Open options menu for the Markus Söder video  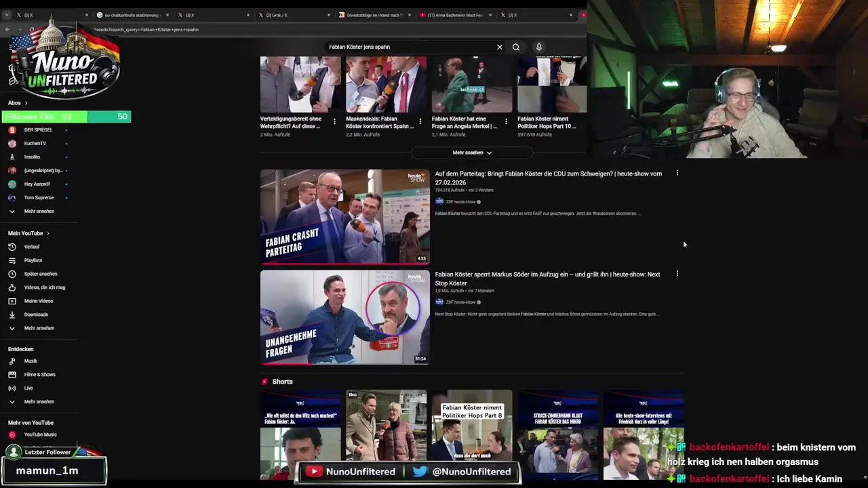click(x=677, y=274)
